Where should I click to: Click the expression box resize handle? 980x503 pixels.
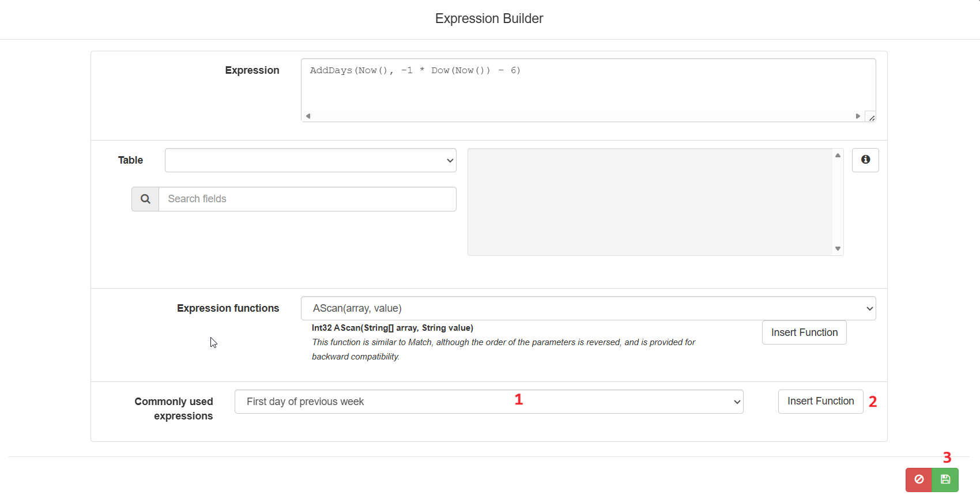coord(871,117)
